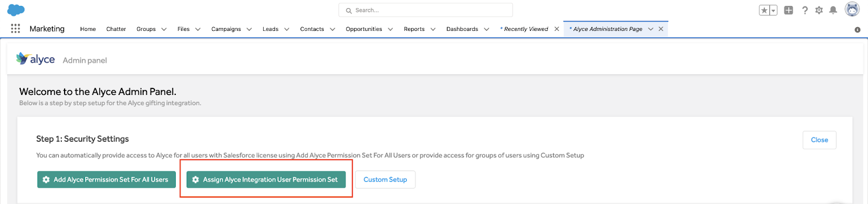Expand the Dashboards tab dropdown chevron
This screenshot has width=868, height=204.
coord(487,29)
